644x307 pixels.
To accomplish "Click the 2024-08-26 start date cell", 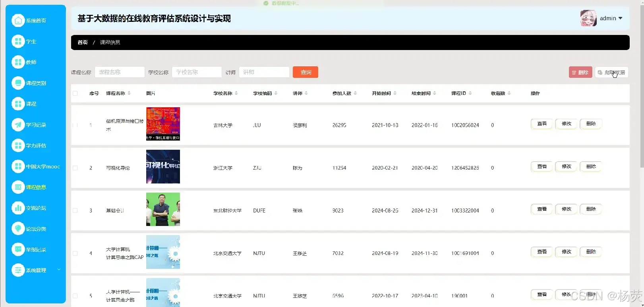I will pyautogui.click(x=385, y=210).
